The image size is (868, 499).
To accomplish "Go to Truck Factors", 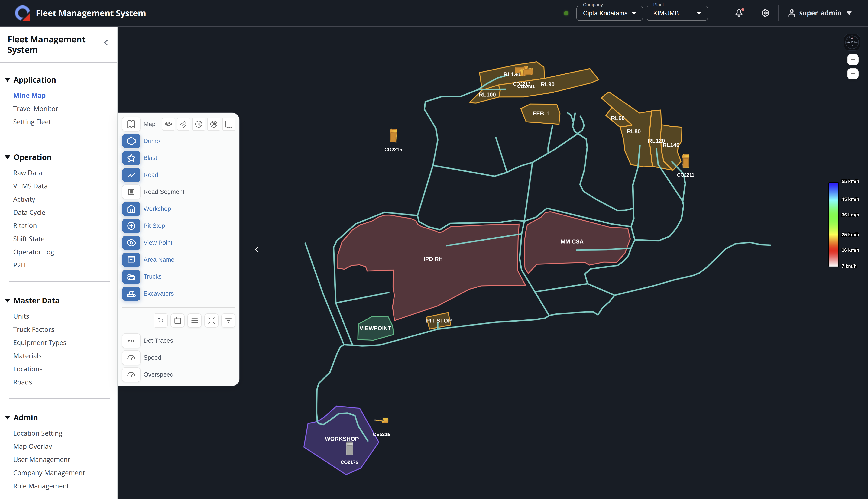I will click(34, 329).
